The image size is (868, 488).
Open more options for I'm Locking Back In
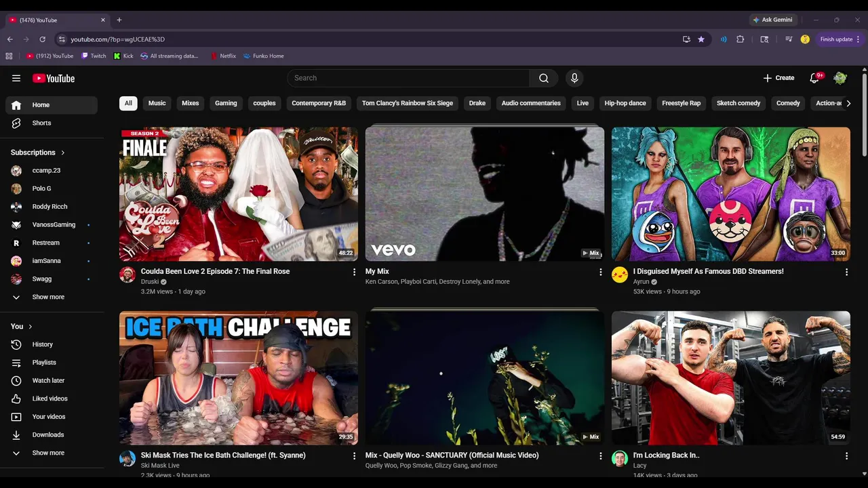(846, 456)
